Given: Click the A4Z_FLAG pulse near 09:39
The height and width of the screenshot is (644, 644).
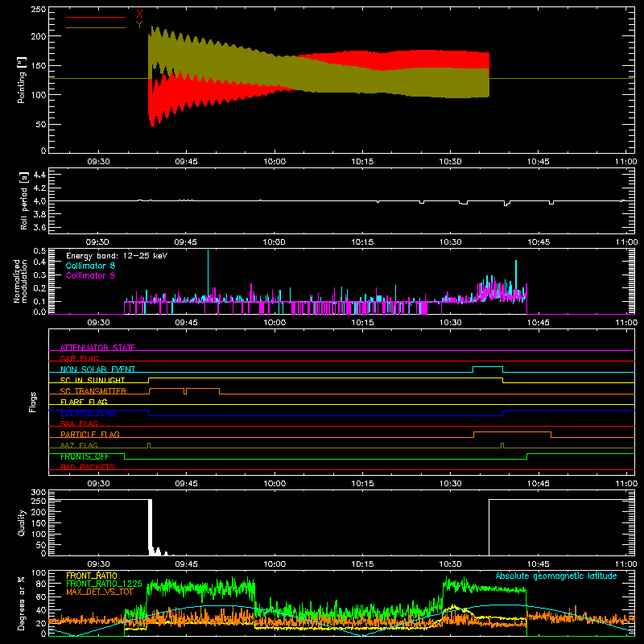Looking at the screenshot, I should [x=149, y=445].
